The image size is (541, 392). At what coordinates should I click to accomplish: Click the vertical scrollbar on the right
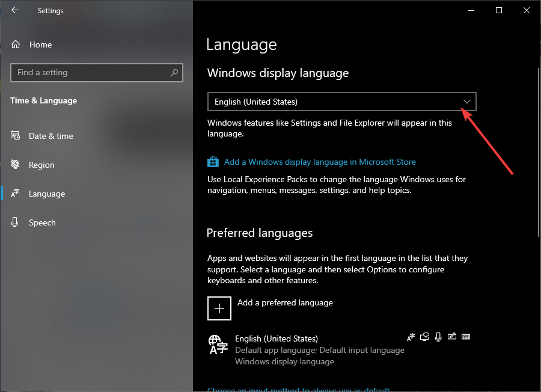539,152
